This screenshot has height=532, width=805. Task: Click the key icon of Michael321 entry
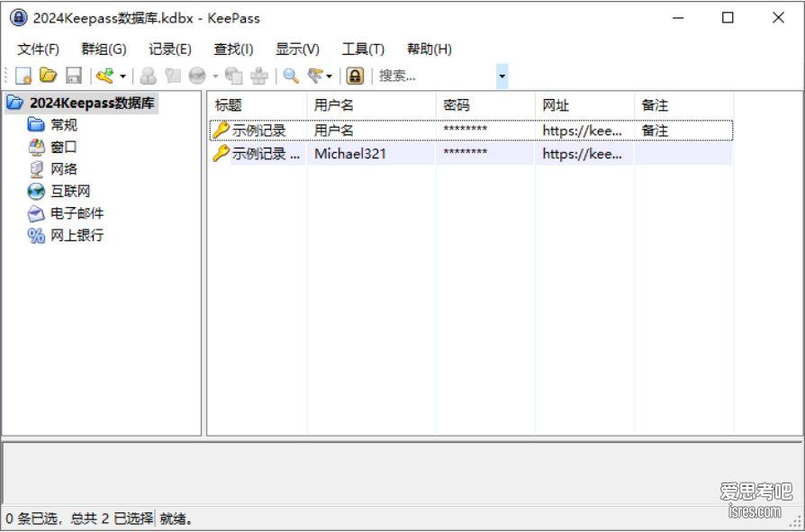pos(221,153)
